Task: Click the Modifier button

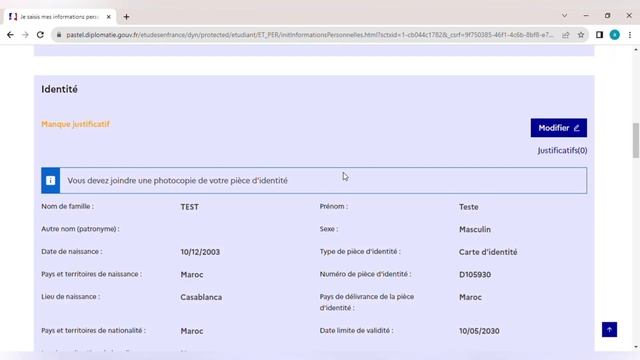Action: coord(559,128)
